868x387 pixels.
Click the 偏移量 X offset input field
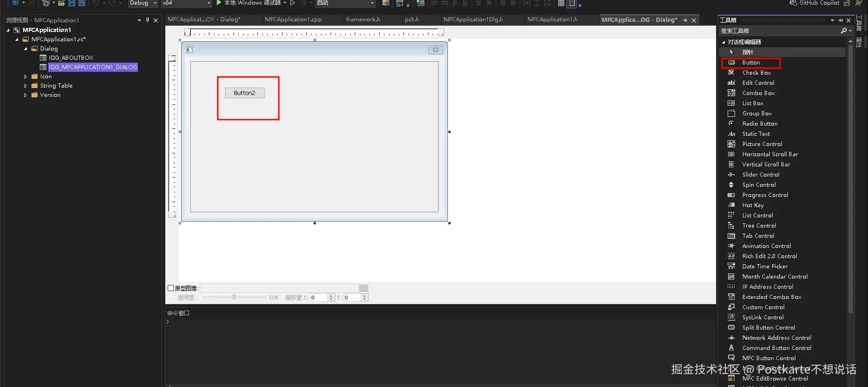coord(319,298)
